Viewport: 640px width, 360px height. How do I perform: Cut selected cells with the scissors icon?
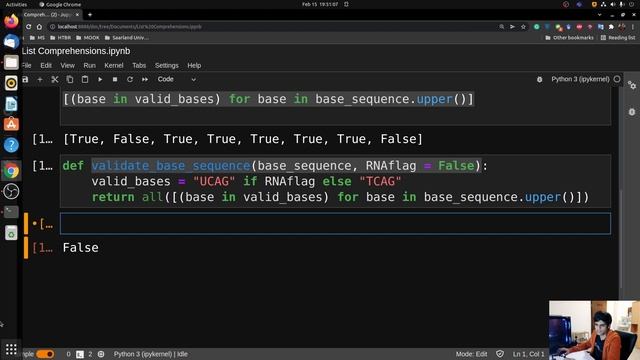click(55, 80)
